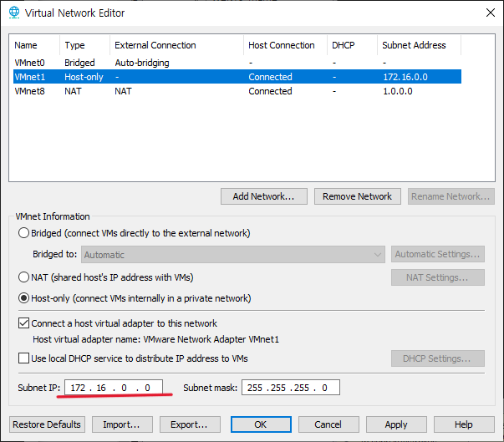This screenshot has width=504, height=442.
Task: Select the NAT radio button
Action: (23, 277)
